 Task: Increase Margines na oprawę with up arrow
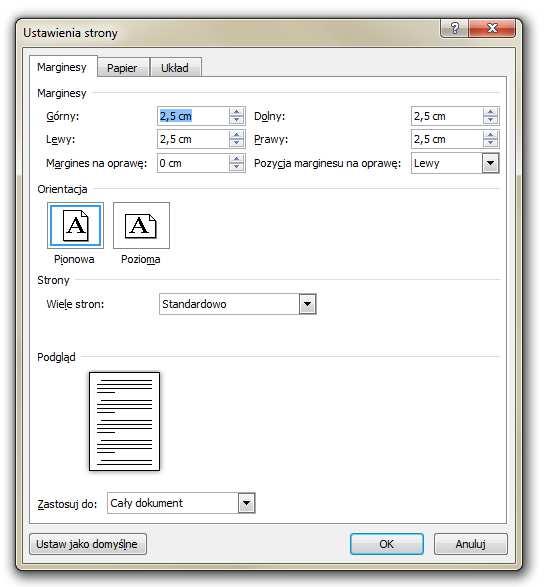(236, 159)
